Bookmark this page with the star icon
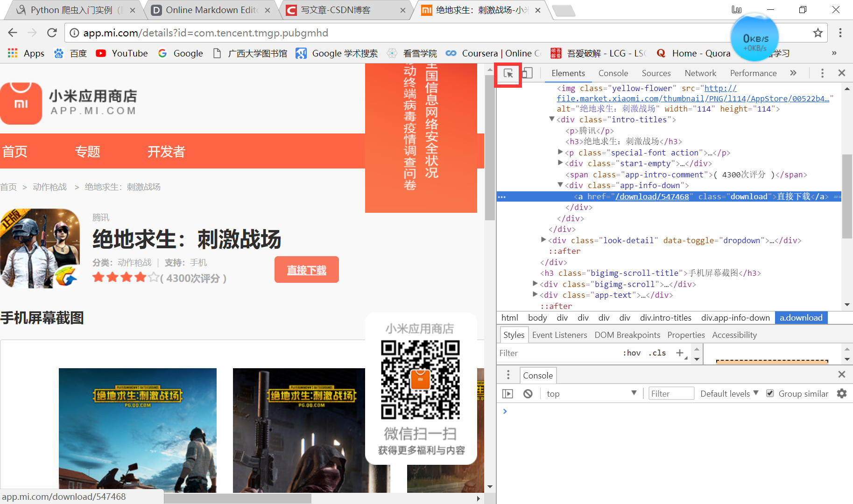The image size is (853, 504). pos(818,33)
